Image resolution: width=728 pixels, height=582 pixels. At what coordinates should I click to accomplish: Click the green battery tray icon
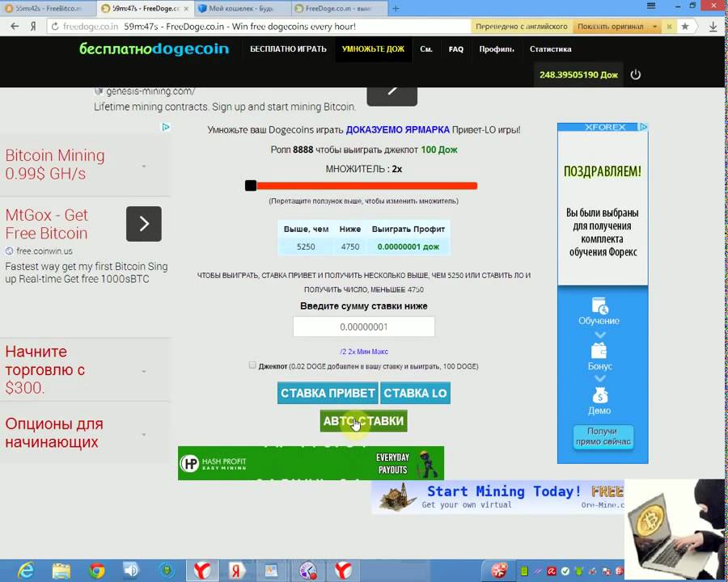(524, 571)
